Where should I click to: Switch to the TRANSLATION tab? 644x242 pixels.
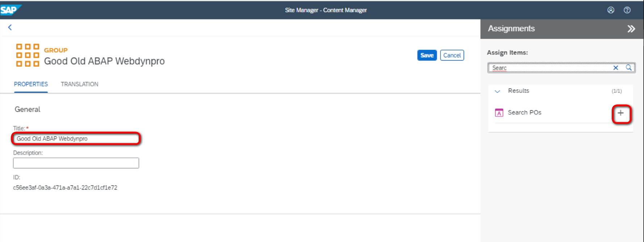pos(79,84)
